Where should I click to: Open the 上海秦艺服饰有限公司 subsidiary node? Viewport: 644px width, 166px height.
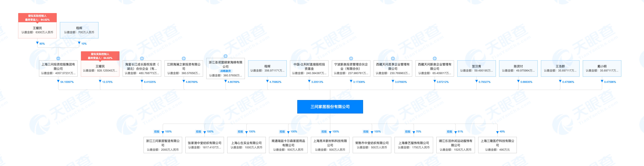(414, 145)
